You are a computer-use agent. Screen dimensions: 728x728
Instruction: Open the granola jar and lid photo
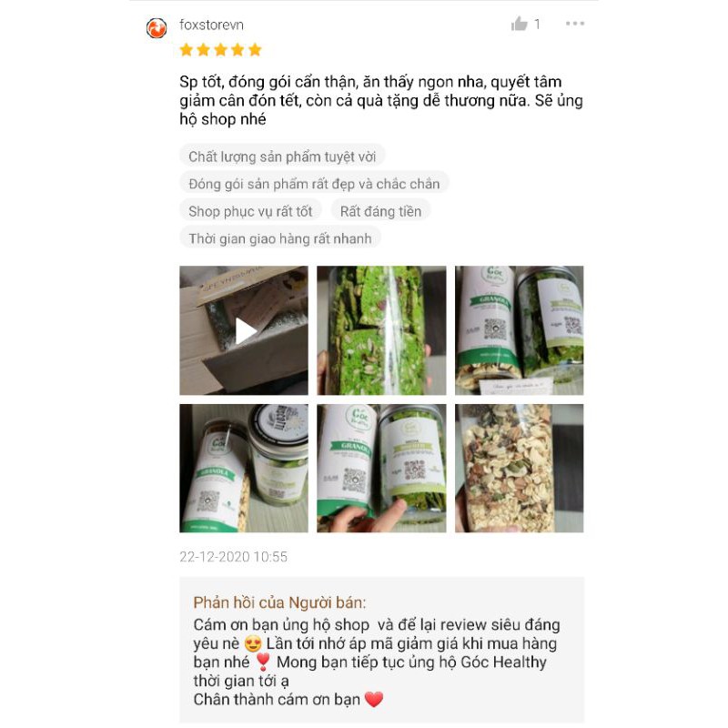(x=244, y=468)
